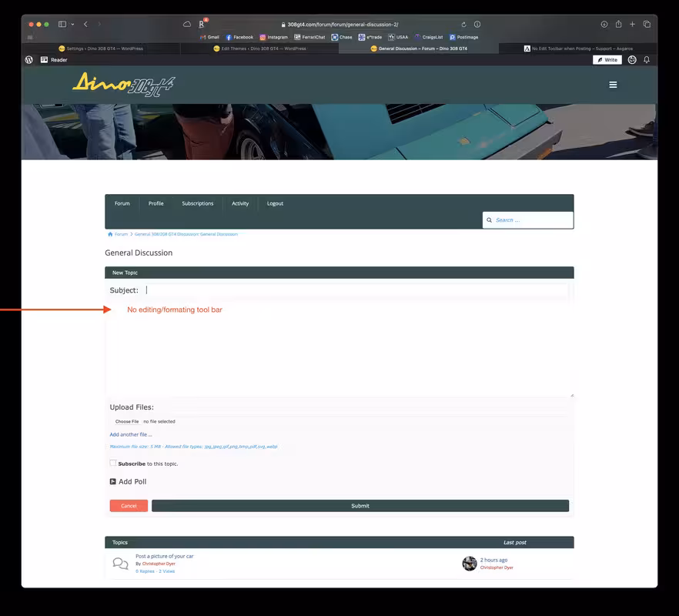Click the 308gt4.com address bar
The height and width of the screenshot is (616, 679).
(342, 25)
